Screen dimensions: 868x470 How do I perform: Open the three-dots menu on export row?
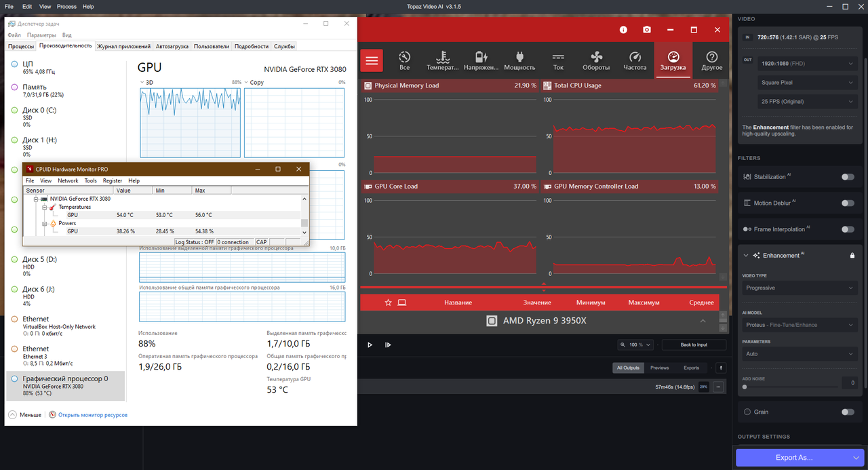(718, 387)
